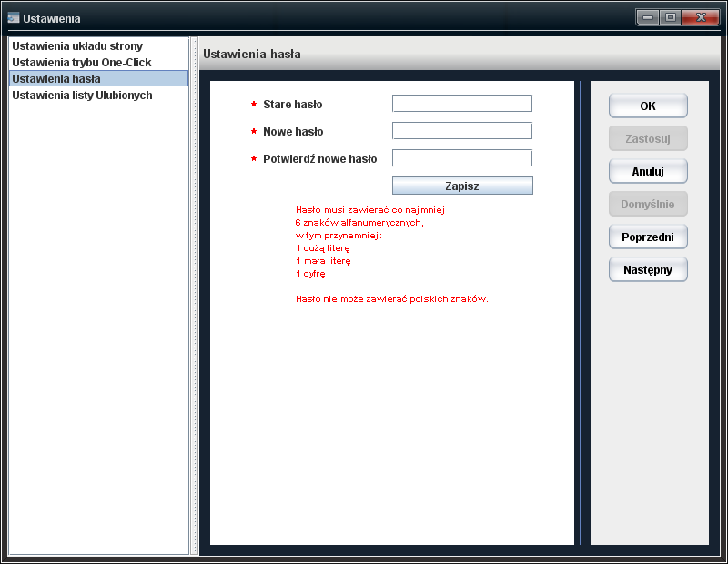728x564 pixels.
Task: Click the Ustawienia window title icon
Action: 14,18
